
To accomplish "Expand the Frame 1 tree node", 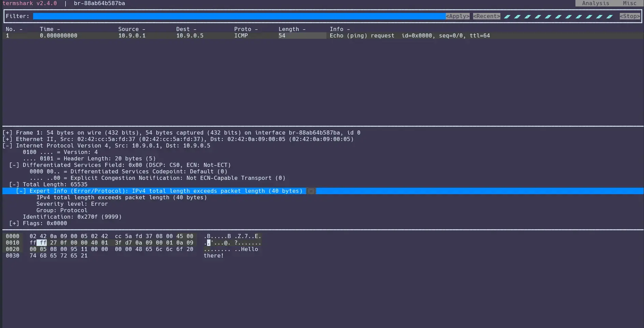I will coord(7,133).
